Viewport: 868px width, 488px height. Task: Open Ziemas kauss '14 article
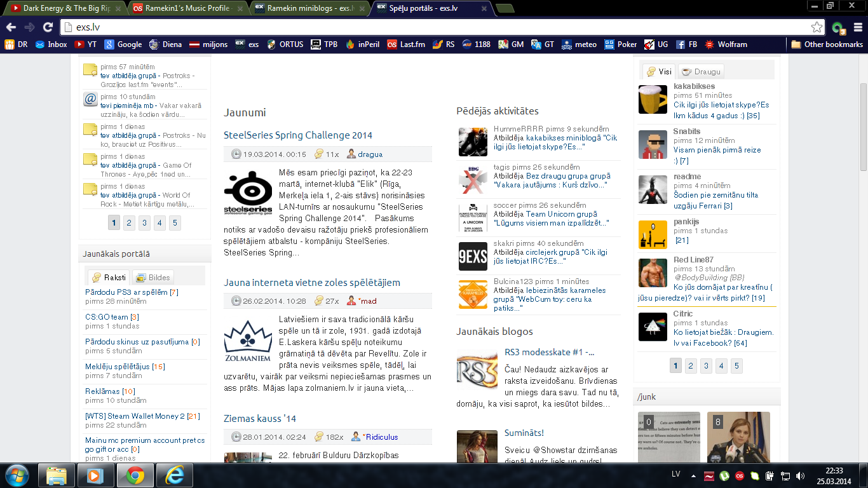tap(260, 418)
